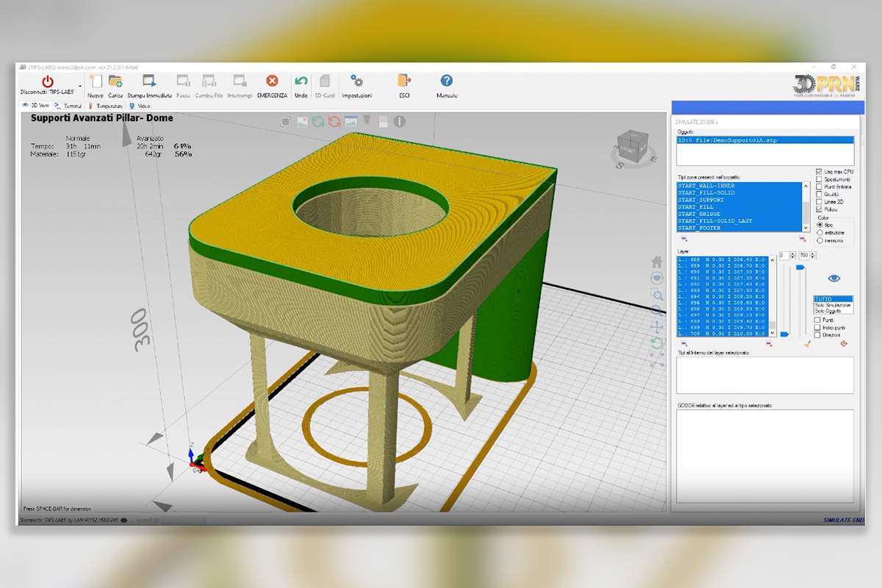Select the 'nessuno' color radio button
Image resolution: width=882 pixels, height=588 pixels.
[x=820, y=240]
